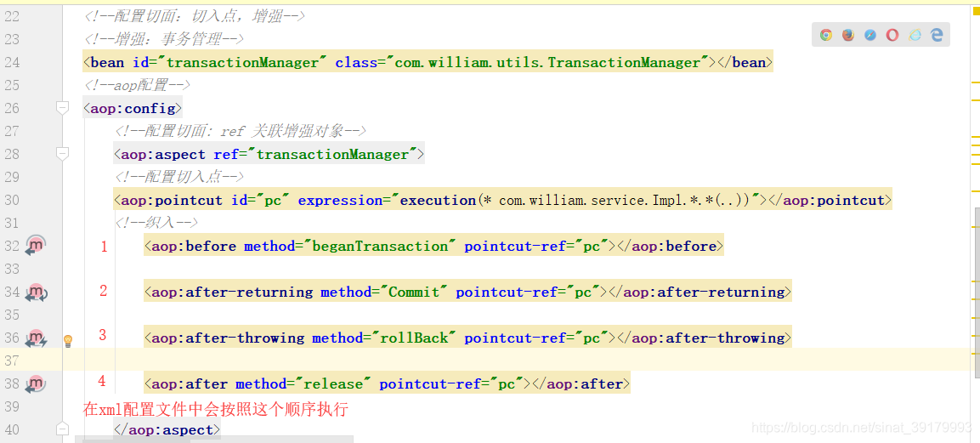Click the comment "<!--织入-->" on line 31
The width and height of the screenshot is (980, 443).
pos(156,223)
